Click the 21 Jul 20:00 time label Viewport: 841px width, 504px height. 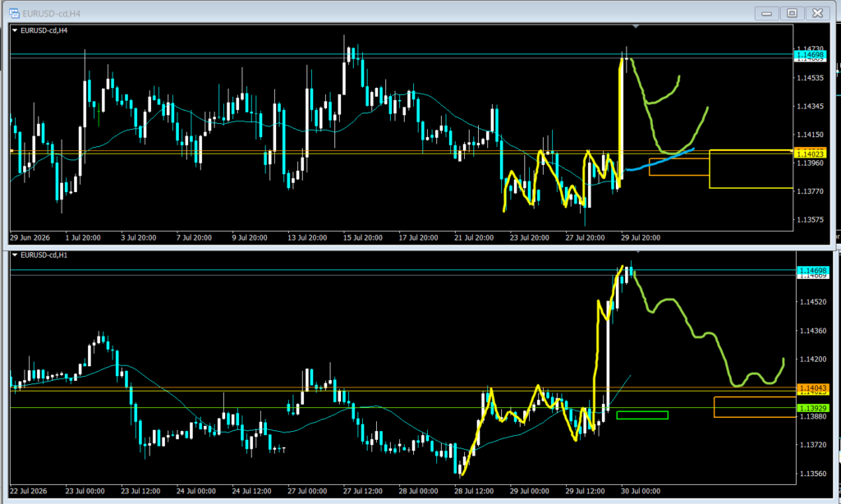474,237
